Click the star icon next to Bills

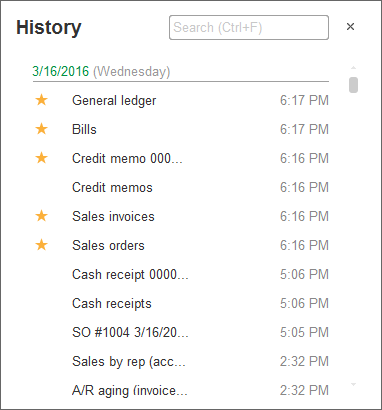coord(41,129)
